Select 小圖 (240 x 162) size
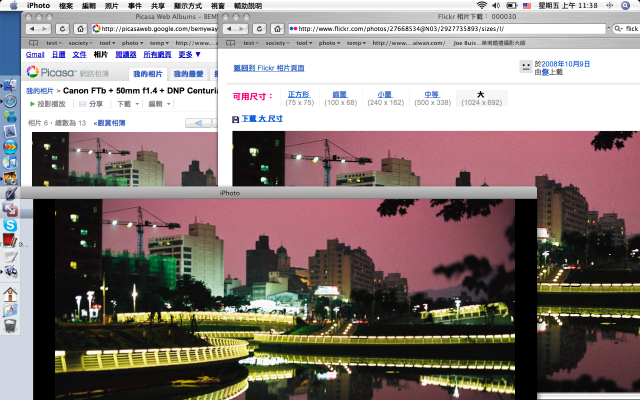 (385, 98)
